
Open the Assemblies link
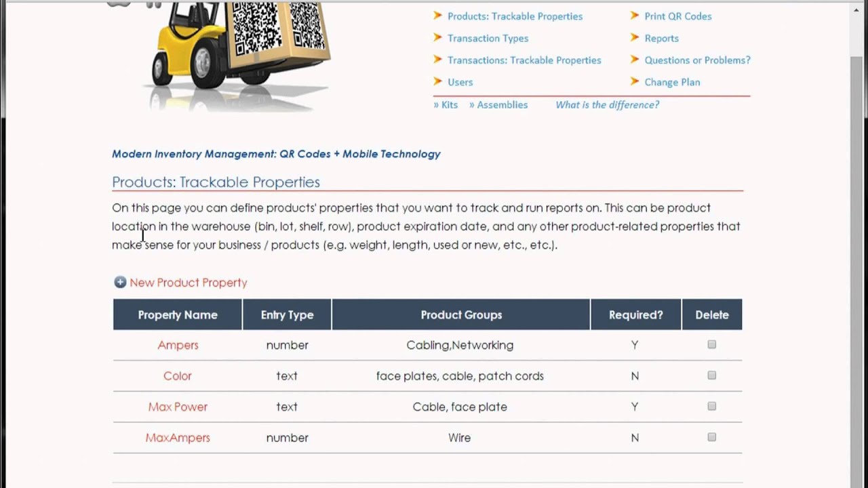click(x=502, y=105)
